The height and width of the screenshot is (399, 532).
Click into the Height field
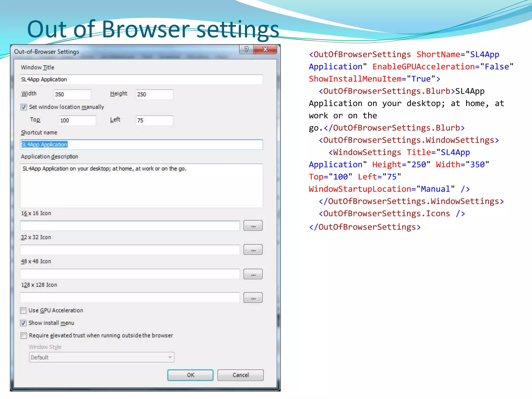(x=154, y=95)
